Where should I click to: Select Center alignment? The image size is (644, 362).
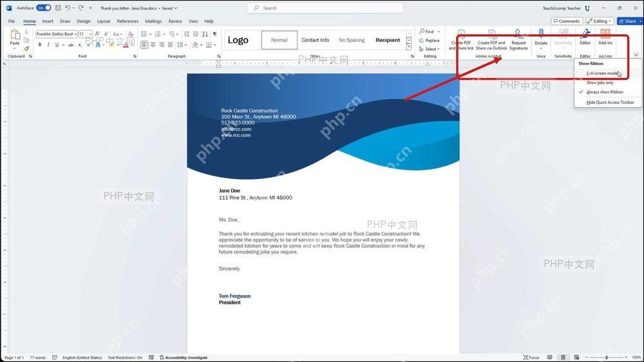click(153, 45)
